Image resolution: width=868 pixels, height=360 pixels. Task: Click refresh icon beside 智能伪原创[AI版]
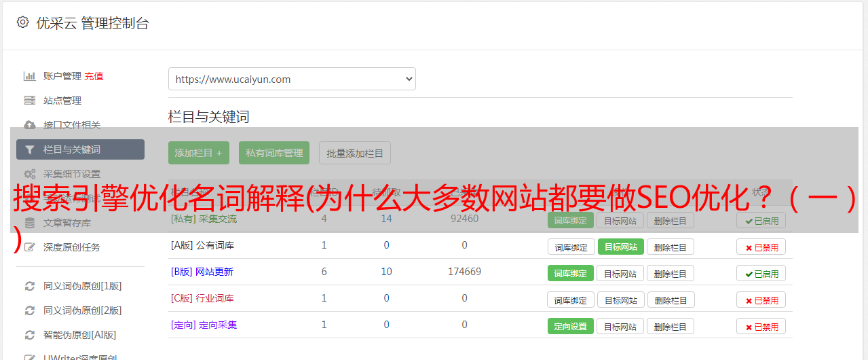[29, 335]
